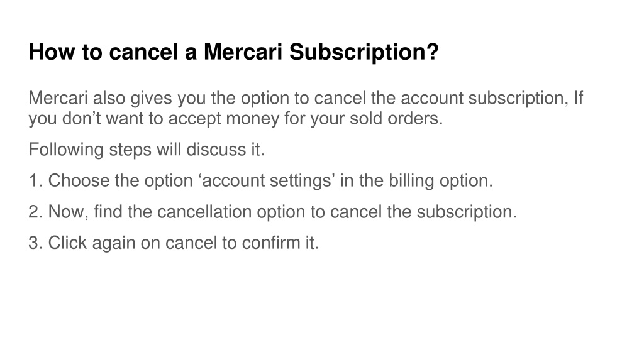Click the word 'confirm' in step 3
This screenshot has width=644, height=362.
271,243
